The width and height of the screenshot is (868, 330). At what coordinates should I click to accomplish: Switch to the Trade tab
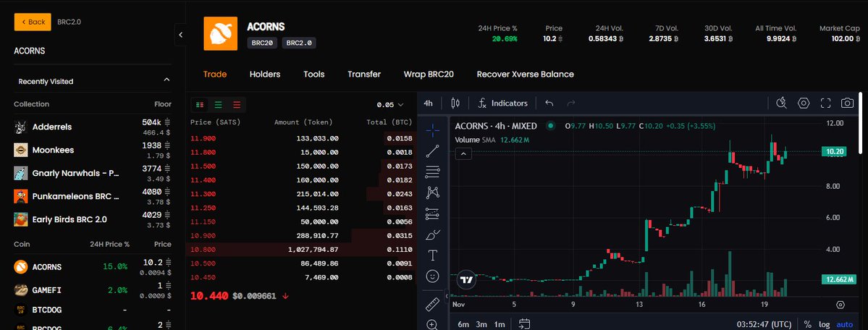coord(215,75)
